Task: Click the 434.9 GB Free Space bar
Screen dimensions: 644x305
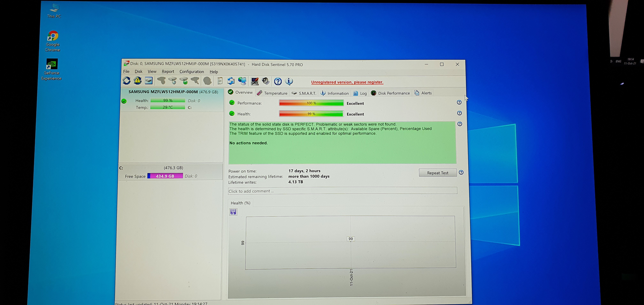Action: click(165, 176)
